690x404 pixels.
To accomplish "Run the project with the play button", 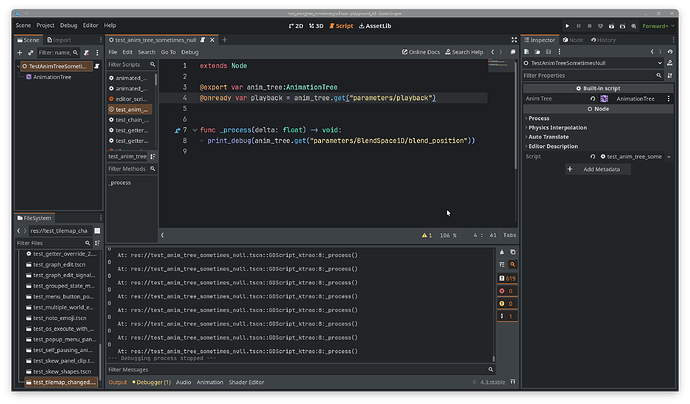I will click(567, 26).
